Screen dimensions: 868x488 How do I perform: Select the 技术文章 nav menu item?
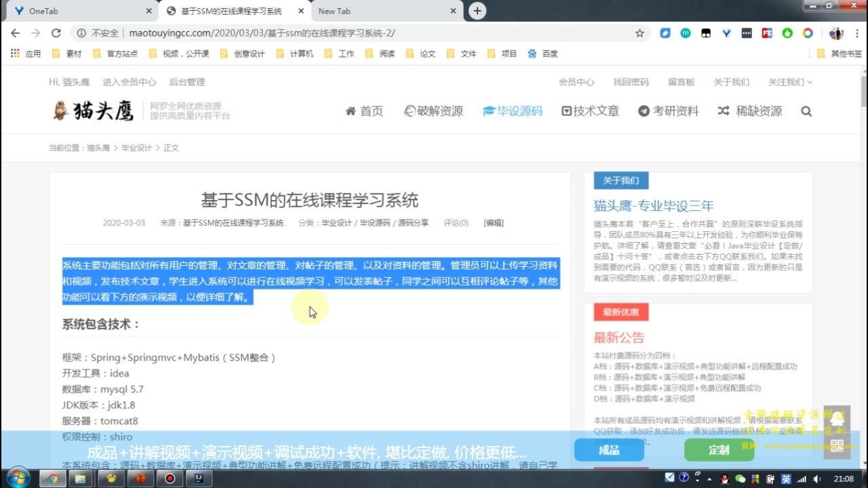590,111
